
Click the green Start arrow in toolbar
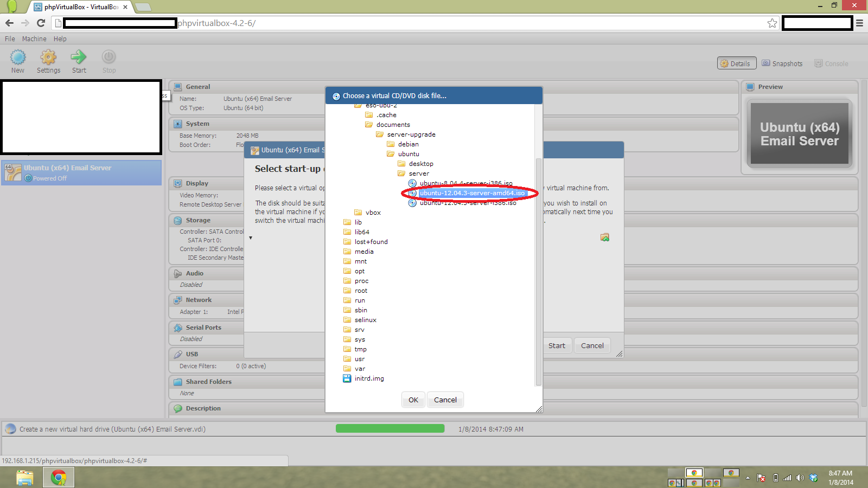point(79,57)
